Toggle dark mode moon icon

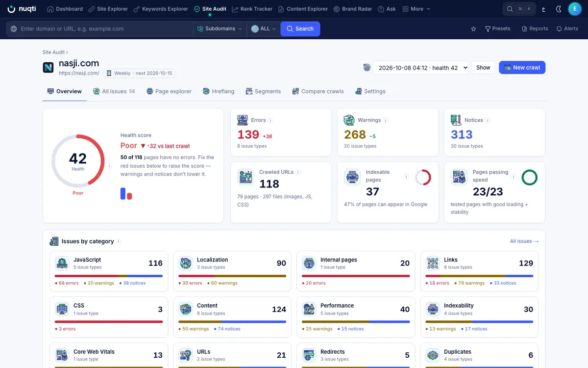559,9
